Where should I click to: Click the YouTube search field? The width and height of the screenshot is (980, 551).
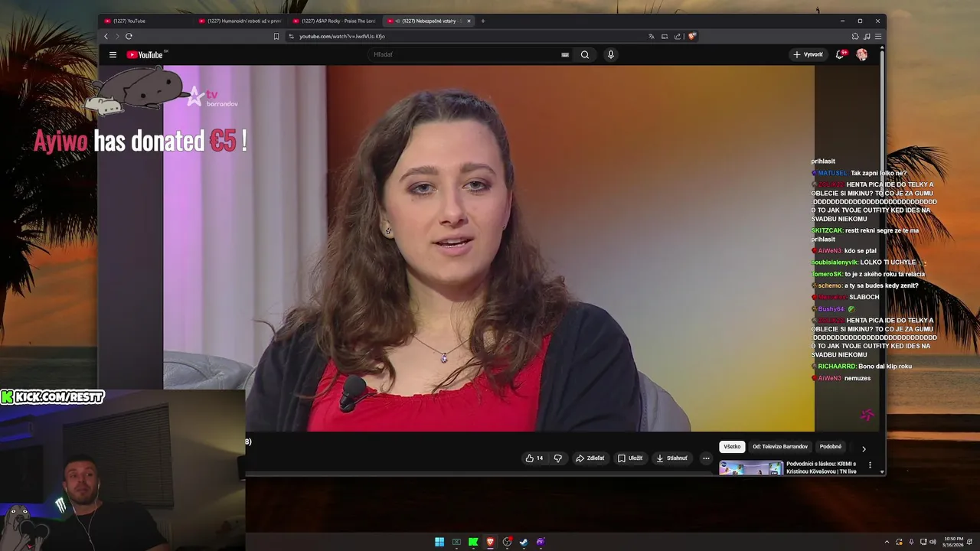[x=465, y=54]
